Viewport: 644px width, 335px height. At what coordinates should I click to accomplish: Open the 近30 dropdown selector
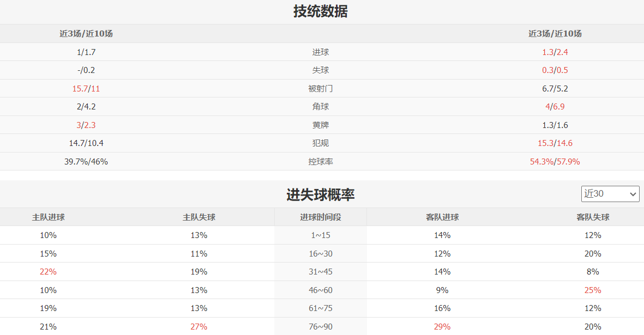pyautogui.click(x=610, y=194)
